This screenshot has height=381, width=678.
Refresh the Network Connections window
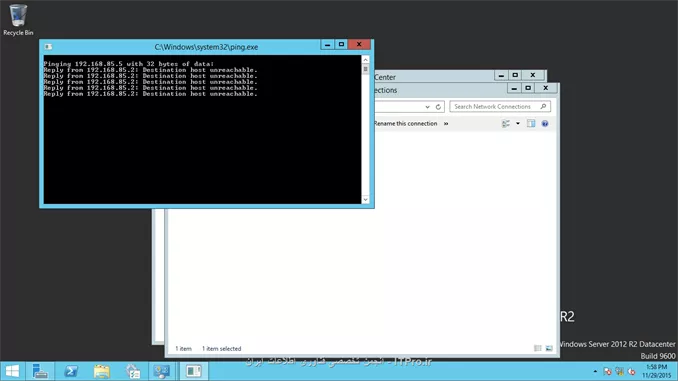[x=438, y=107]
